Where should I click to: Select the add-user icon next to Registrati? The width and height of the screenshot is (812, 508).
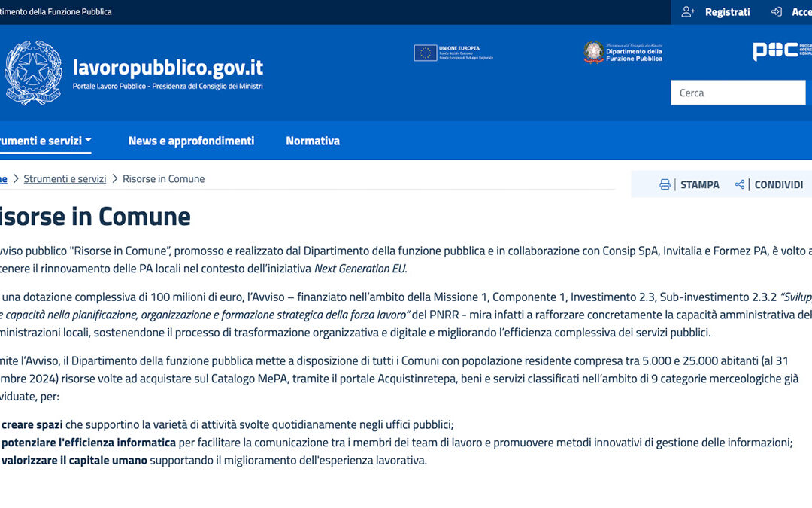click(686, 11)
